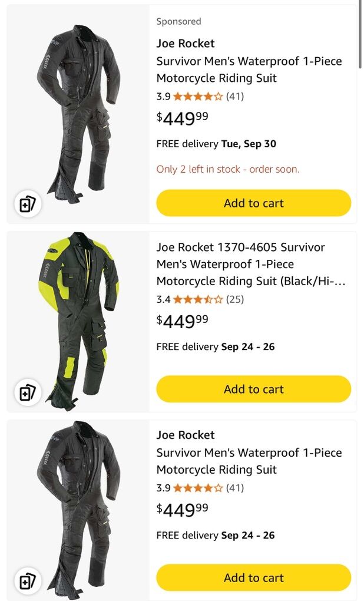The image size is (364, 601).
Task: Open the Joe Rocket 1370-4605 Survivor title
Action: [251, 264]
